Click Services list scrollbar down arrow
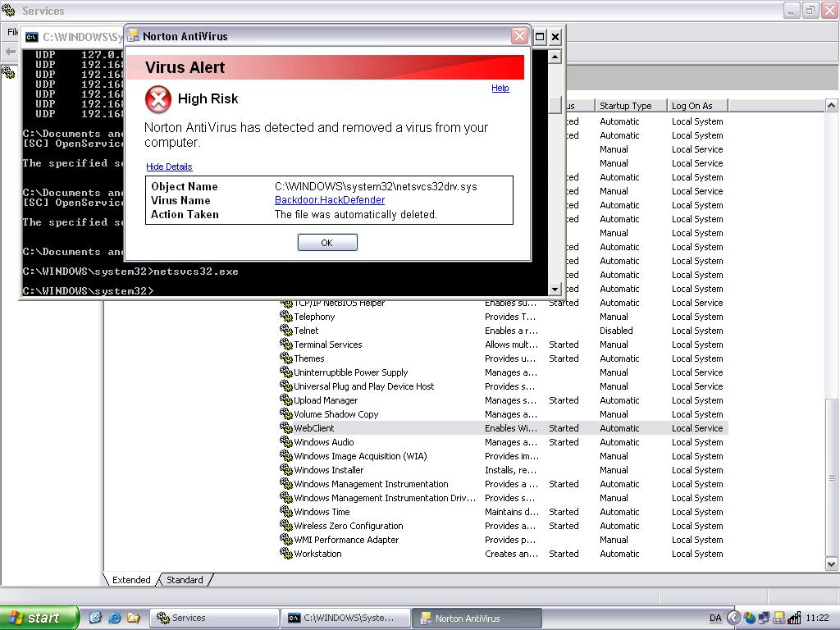Viewport: 840px width, 630px height. [x=832, y=564]
